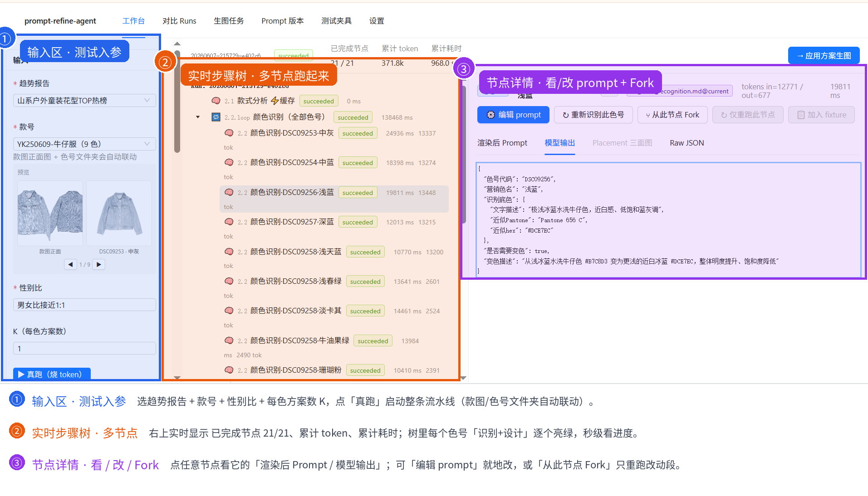Click the steps tree scroll-down arrow
The height and width of the screenshot is (496, 868).
point(177,377)
